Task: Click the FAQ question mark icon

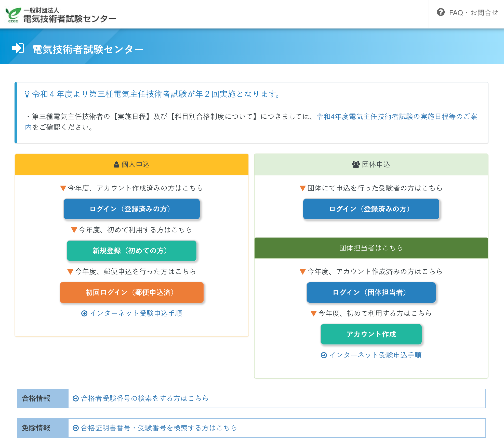Action: coord(441,12)
